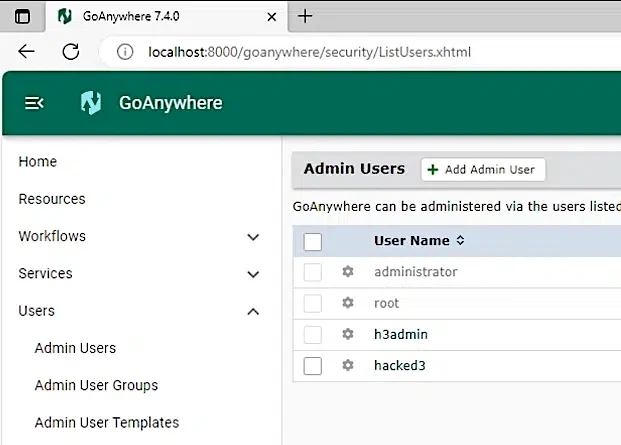The image size is (621, 445).
Task: Reload the page with browser refresh icon
Action: coord(70,52)
